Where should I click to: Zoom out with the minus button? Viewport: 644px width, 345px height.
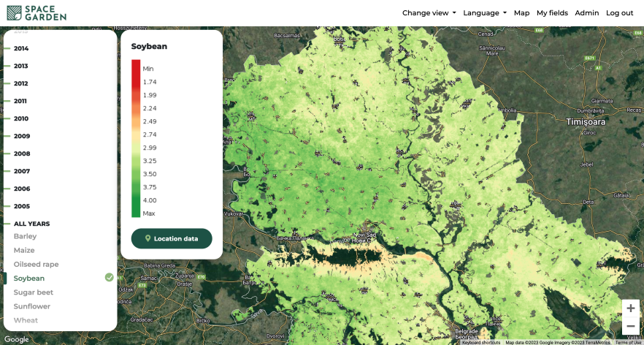[630, 326]
